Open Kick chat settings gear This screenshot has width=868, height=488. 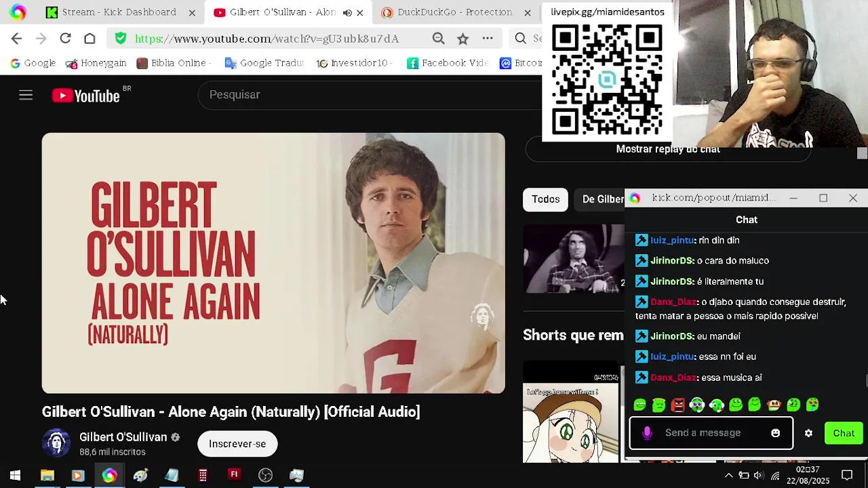808,433
